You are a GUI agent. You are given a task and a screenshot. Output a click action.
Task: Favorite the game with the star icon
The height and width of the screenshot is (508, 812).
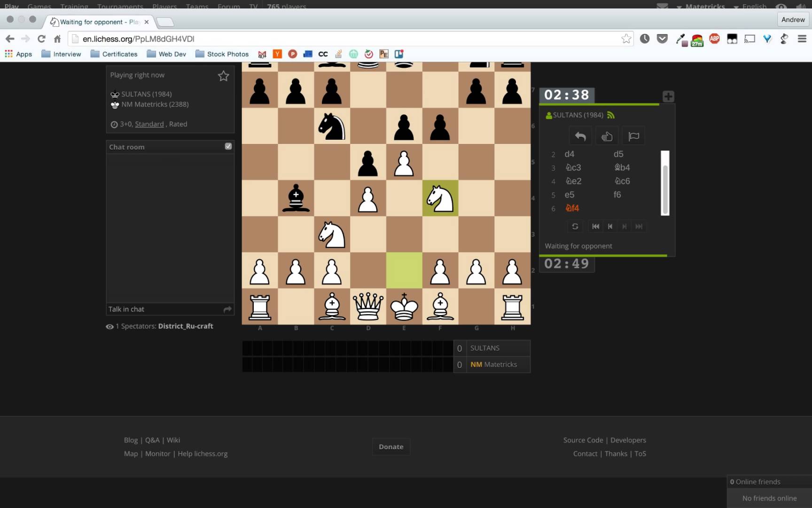[223, 76]
